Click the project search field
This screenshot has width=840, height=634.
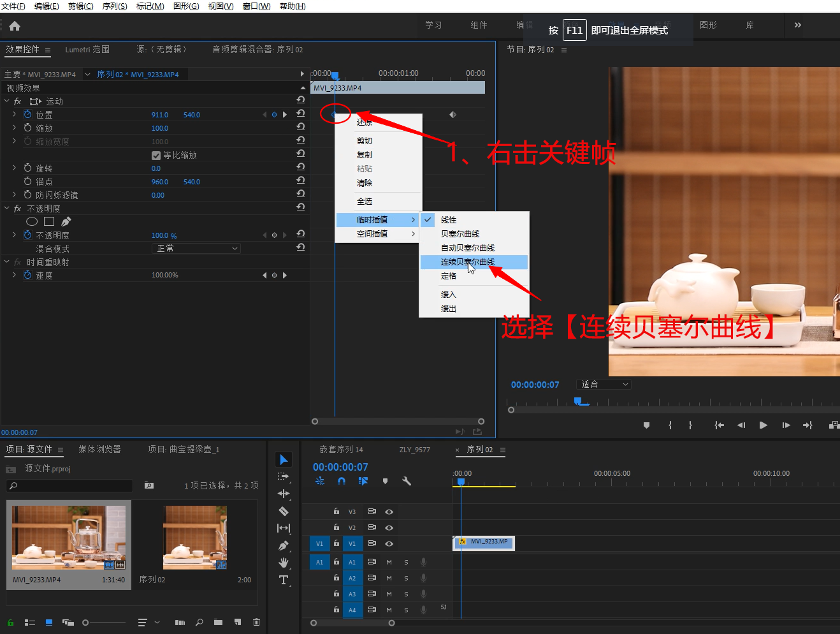tap(69, 485)
